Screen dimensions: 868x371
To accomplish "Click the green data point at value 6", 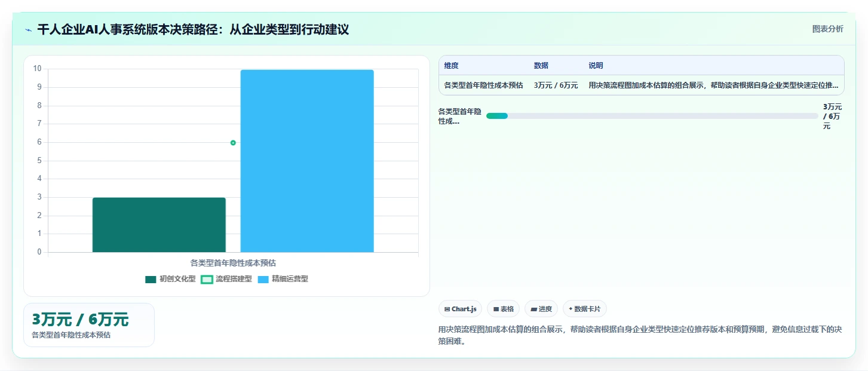I will coord(233,143).
